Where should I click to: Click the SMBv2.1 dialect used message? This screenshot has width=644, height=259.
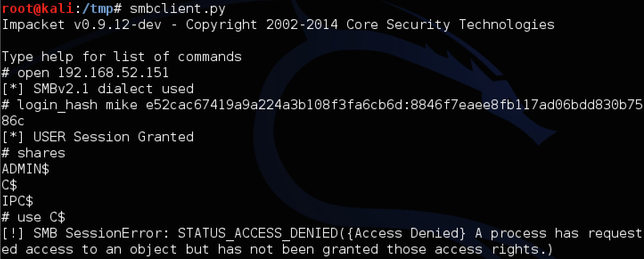[98, 89]
